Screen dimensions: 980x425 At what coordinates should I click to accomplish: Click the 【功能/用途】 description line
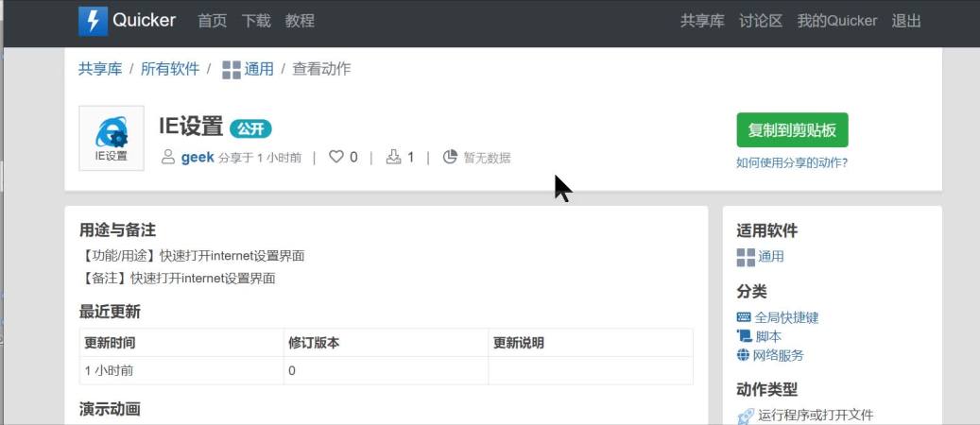coord(193,256)
